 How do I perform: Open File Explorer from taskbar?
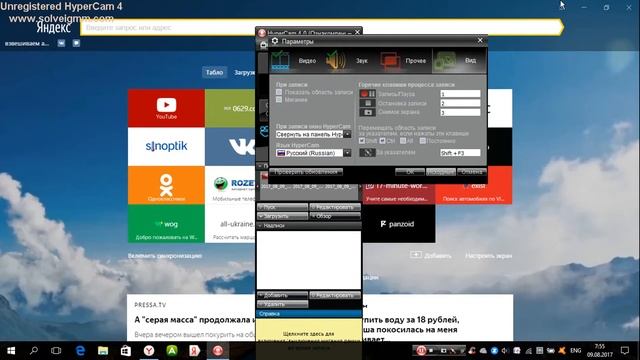coord(103,351)
